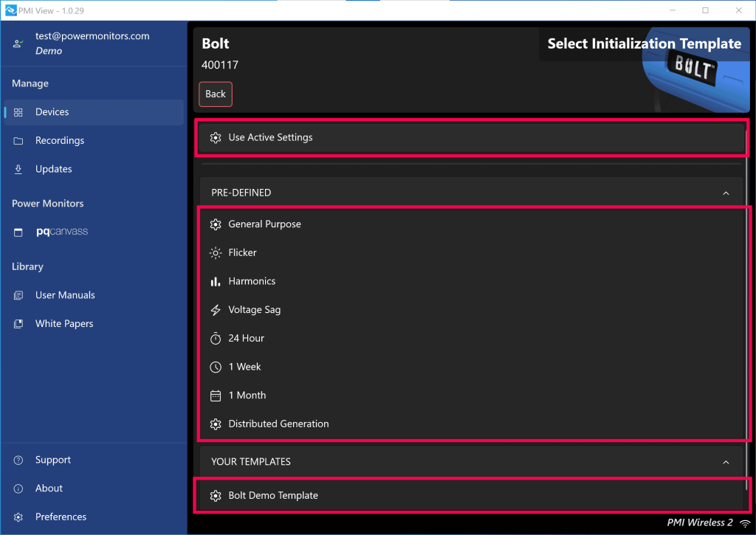
Task: Click the 24 Hour stopwatch icon
Action: click(215, 338)
